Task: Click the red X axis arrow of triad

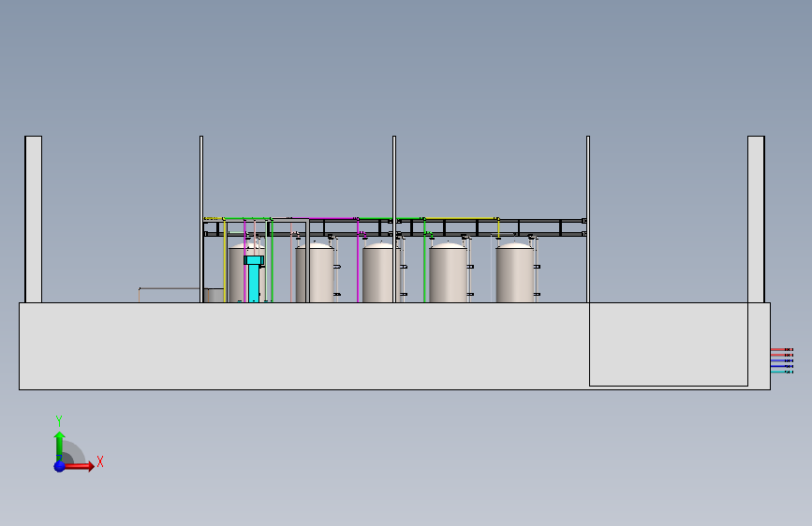Action: tap(79, 466)
